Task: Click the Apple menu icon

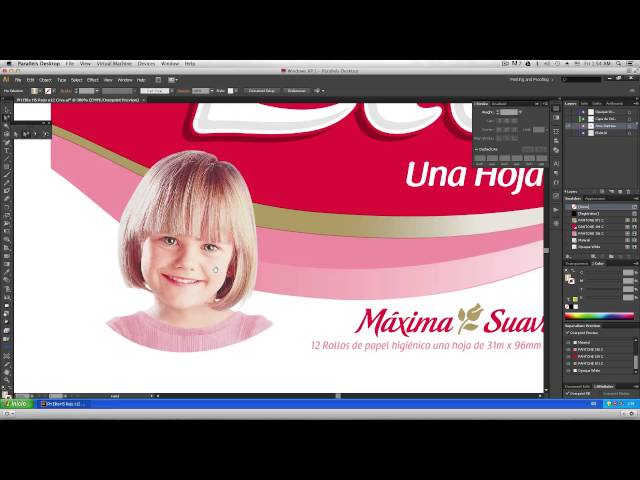Action: [x=8, y=64]
